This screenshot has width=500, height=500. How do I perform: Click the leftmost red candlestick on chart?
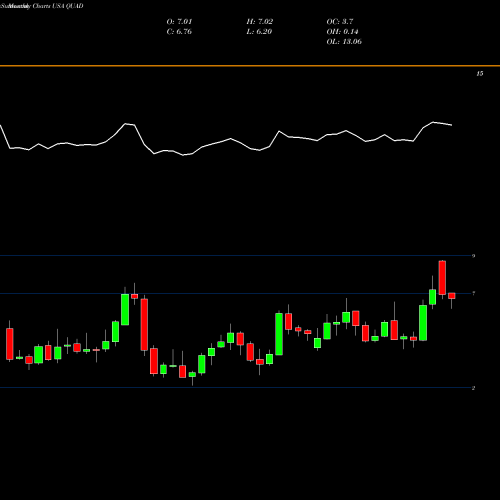pyautogui.click(x=10, y=344)
